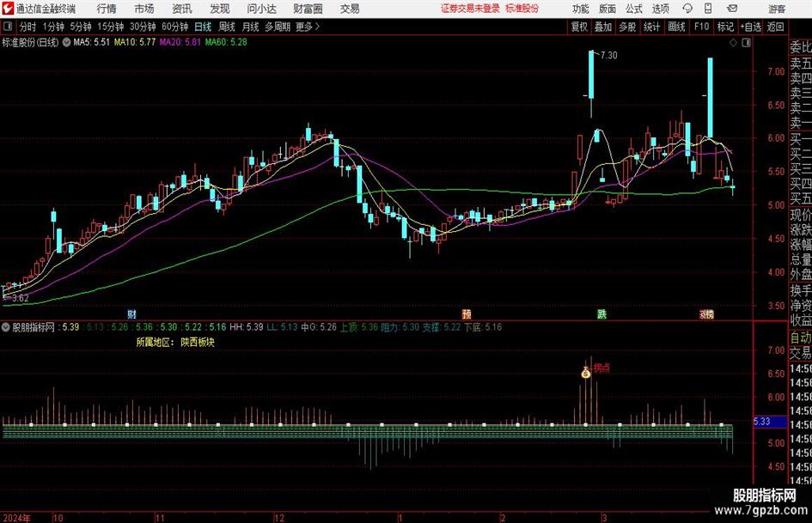Viewport: 812px width, 523px height.
Task: Switch to the 多周期 multi-period tab
Action: pos(278,27)
